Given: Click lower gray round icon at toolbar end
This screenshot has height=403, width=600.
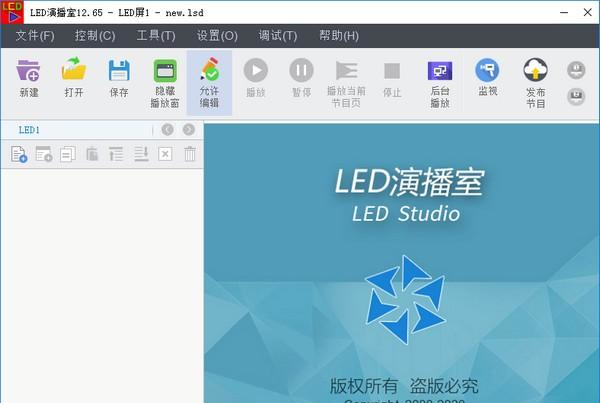Looking at the screenshot, I should click(576, 96).
